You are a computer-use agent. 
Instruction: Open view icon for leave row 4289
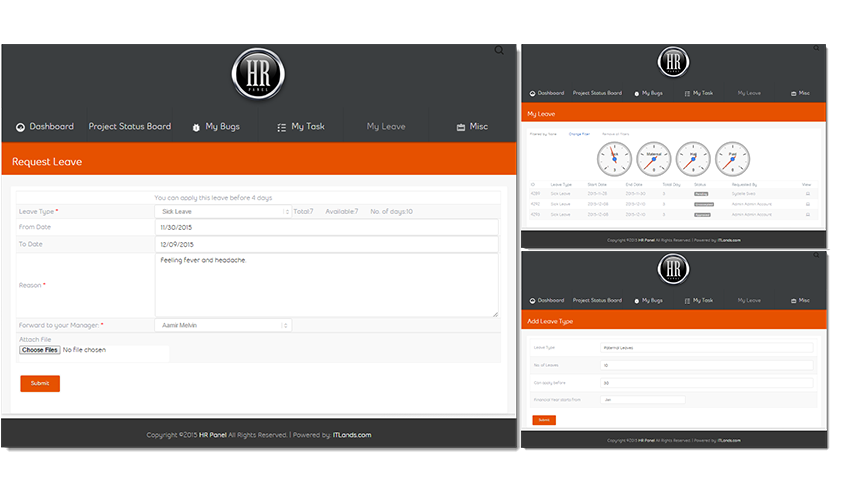click(808, 194)
